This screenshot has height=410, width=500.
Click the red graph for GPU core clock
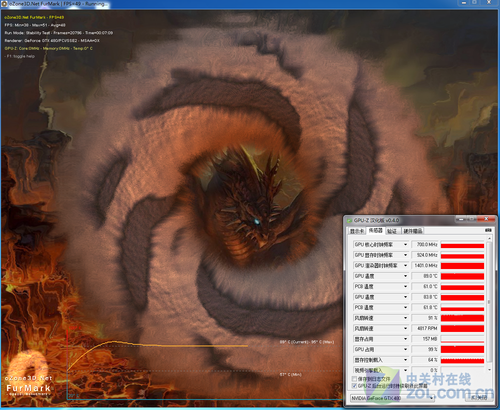(462, 245)
